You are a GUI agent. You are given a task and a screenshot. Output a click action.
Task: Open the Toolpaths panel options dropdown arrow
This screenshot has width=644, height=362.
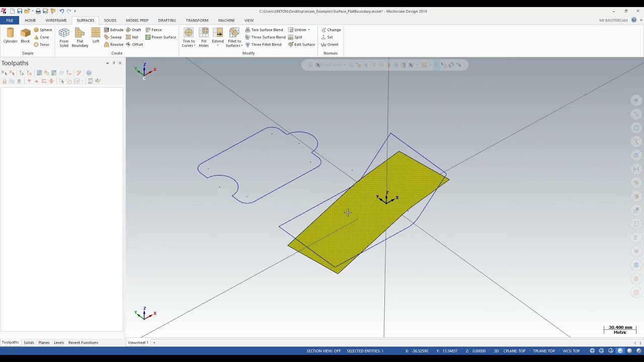click(x=107, y=63)
